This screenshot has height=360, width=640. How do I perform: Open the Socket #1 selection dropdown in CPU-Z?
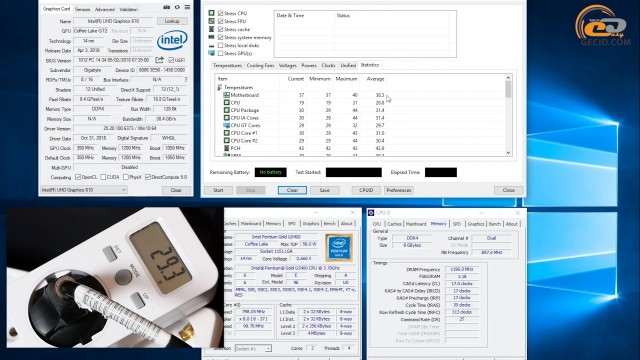tap(253, 349)
